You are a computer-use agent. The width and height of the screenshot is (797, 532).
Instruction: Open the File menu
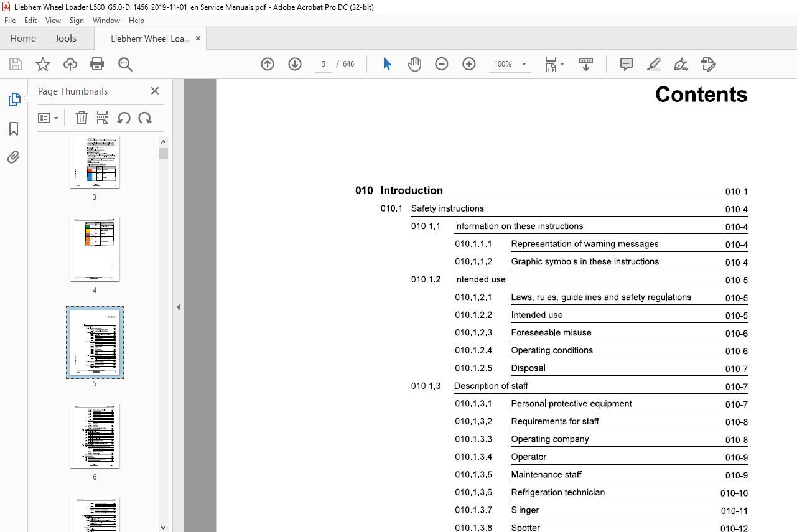pyautogui.click(x=10, y=21)
